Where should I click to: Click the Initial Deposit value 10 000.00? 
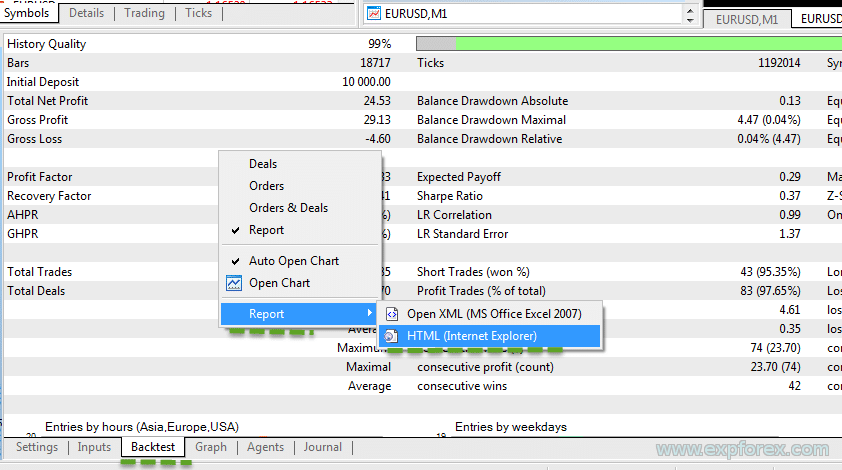pos(366,82)
